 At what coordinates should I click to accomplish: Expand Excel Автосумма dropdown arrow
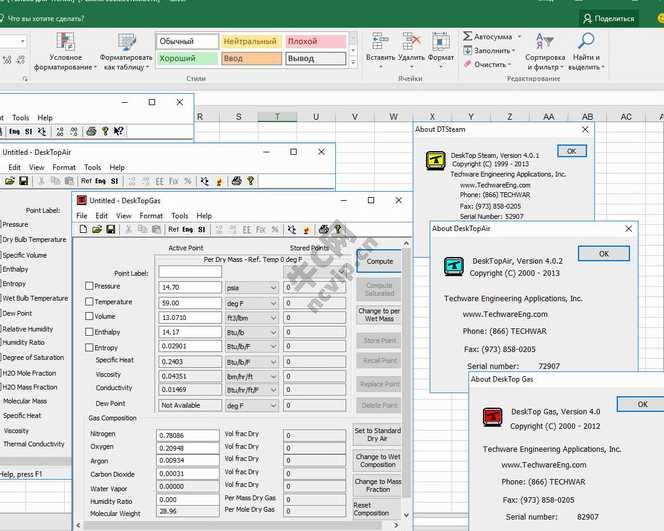(519, 37)
